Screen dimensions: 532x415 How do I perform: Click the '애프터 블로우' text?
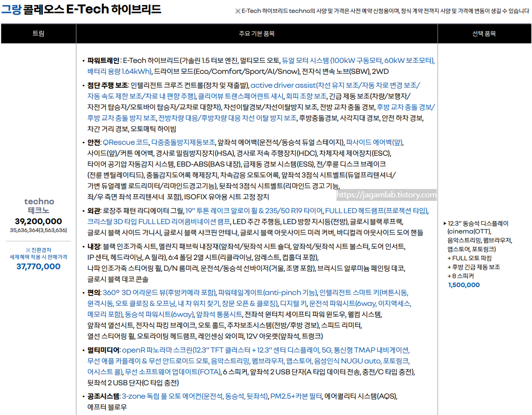[107, 407]
